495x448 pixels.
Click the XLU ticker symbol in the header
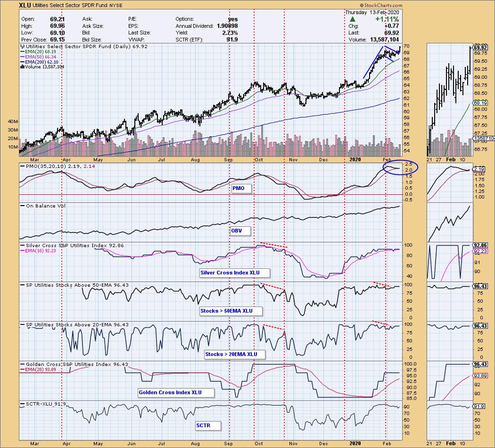[25, 5]
